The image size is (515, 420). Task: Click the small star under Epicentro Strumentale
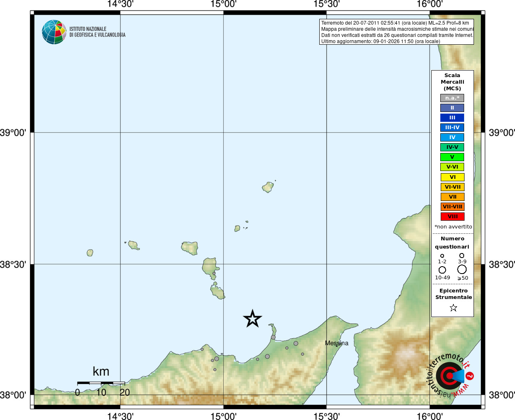(x=453, y=308)
